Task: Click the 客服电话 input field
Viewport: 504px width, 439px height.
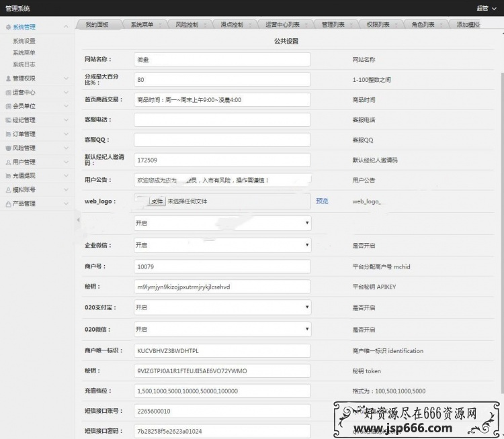Action: click(x=222, y=119)
